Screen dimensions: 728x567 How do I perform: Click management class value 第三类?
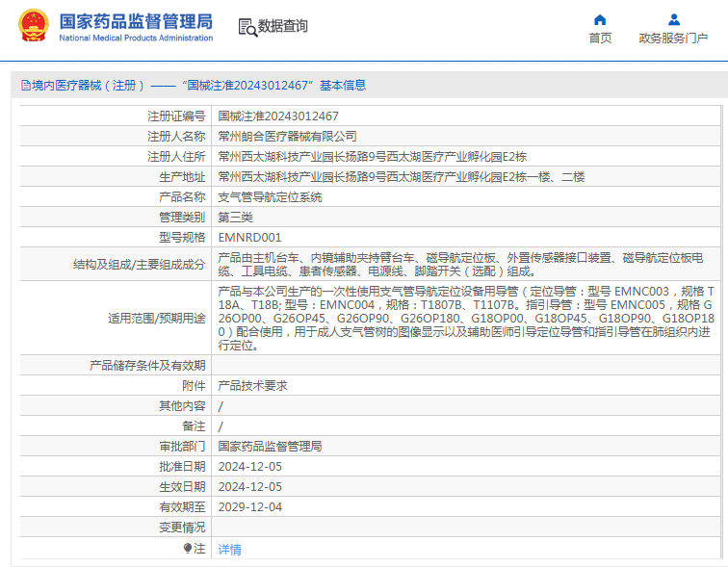235,218
